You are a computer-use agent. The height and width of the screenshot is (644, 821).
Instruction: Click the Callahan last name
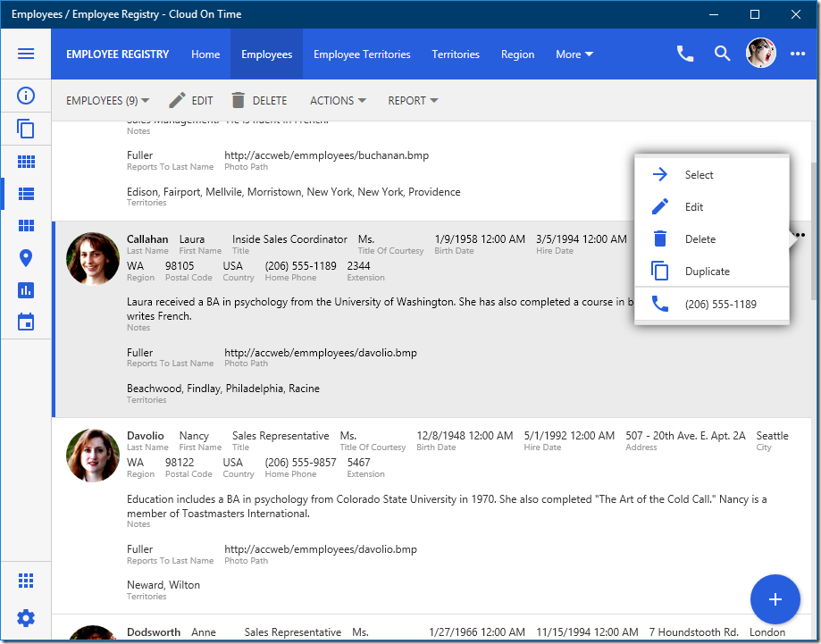147,238
